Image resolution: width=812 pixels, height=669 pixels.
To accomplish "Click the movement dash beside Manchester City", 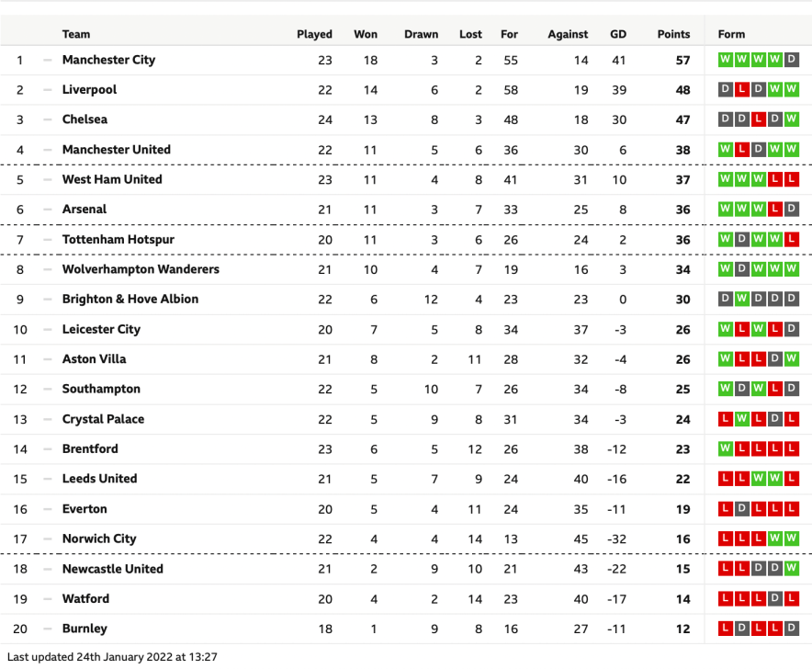I will (x=47, y=60).
